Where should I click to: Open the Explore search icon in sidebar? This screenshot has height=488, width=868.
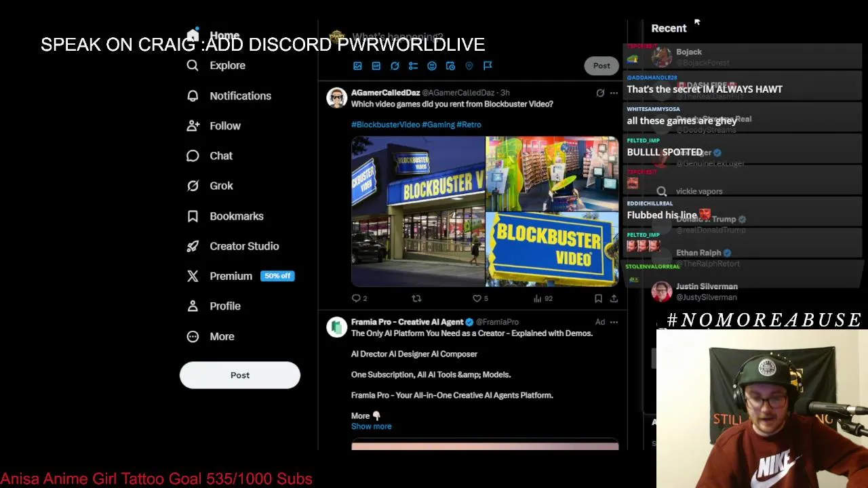tap(193, 65)
